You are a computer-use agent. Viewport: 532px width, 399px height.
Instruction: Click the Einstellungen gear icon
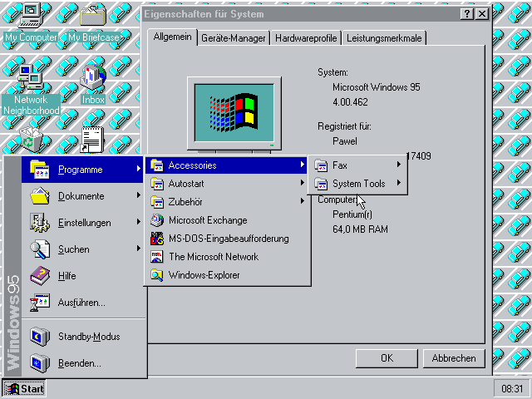pyautogui.click(x=40, y=223)
